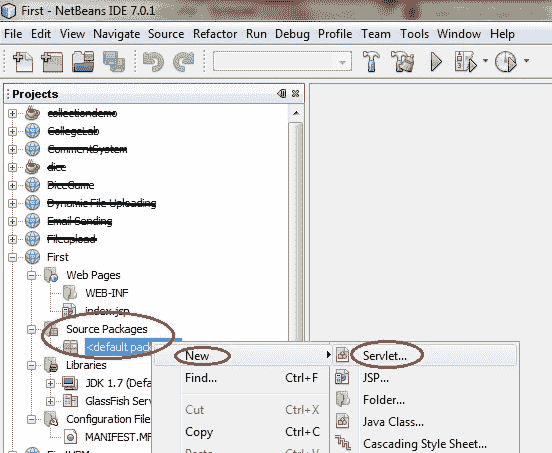The image size is (552, 453).
Task: Open the Source menu
Action: [x=166, y=34]
